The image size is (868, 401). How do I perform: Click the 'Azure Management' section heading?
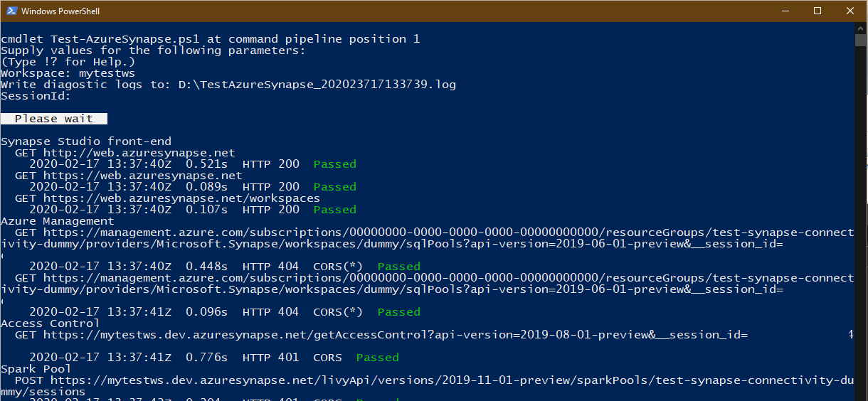(x=58, y=221)
